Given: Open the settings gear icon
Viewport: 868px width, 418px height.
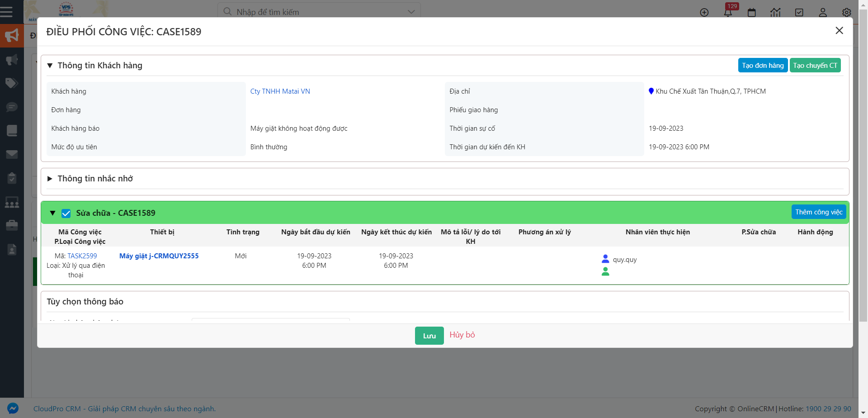Looking at the screenshot, I should pos(847,13).
